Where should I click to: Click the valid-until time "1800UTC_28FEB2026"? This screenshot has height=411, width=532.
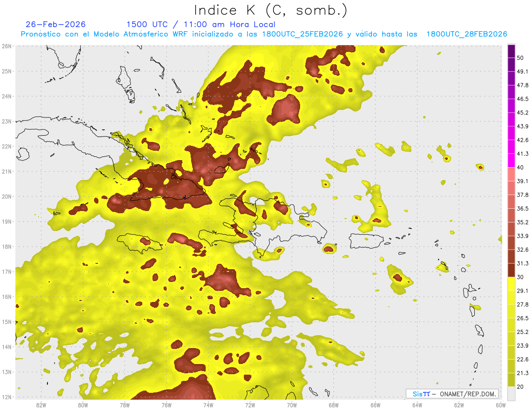(467, 34)
